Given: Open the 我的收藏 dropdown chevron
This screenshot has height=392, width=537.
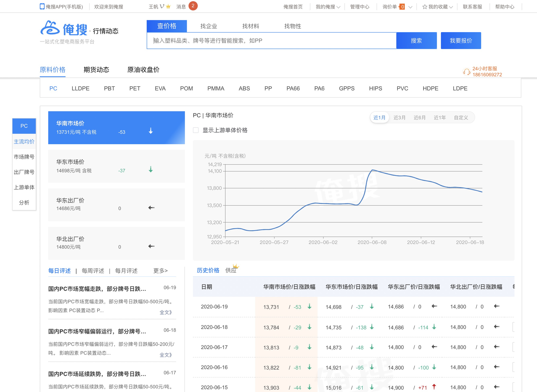Looking at the screenshot, I should point(451,7).
